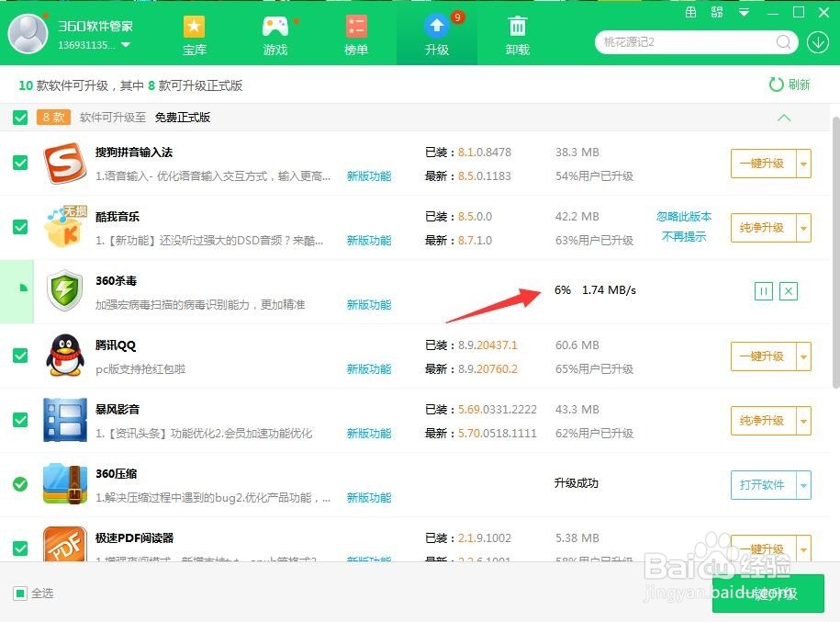
Task: Uncheck the 酷我音乐 checkbox
Action: pyautogui.click(x=20, y=227)
